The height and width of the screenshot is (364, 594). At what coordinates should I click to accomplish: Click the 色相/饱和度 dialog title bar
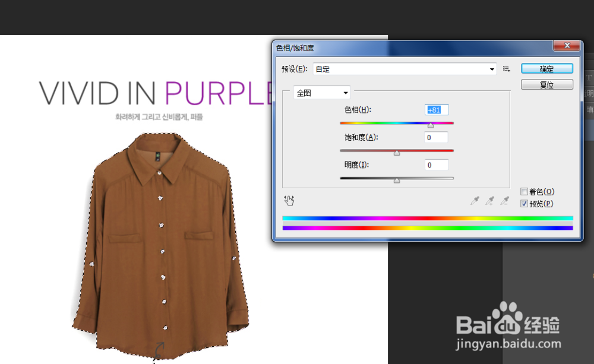(413, 48)
